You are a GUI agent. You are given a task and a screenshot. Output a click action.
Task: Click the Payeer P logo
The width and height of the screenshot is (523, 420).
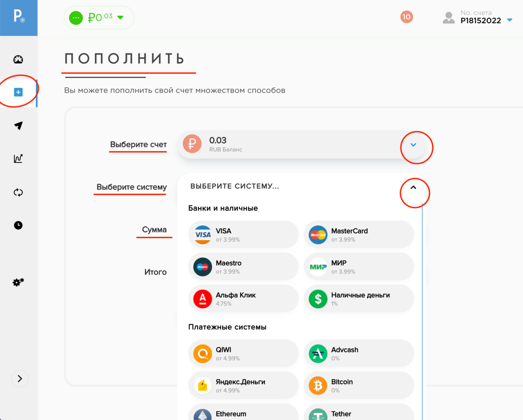click(19, 17)
